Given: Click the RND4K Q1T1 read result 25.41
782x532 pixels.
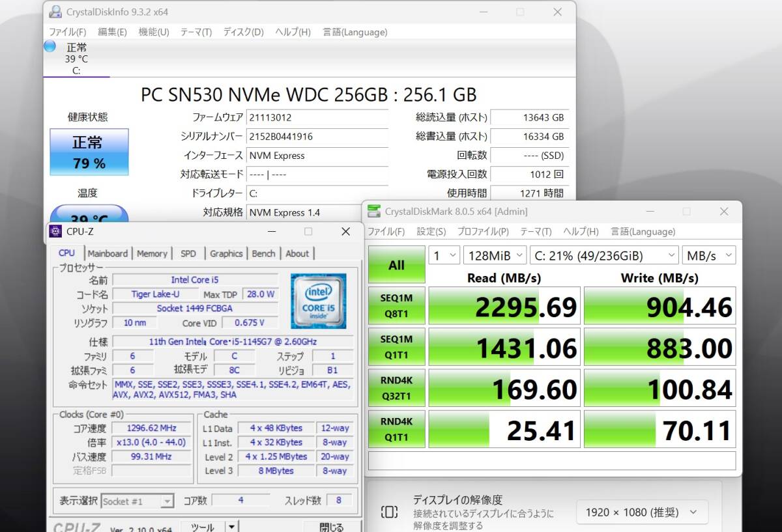Looking at the screenshot, I should click(x=504, y=430).
